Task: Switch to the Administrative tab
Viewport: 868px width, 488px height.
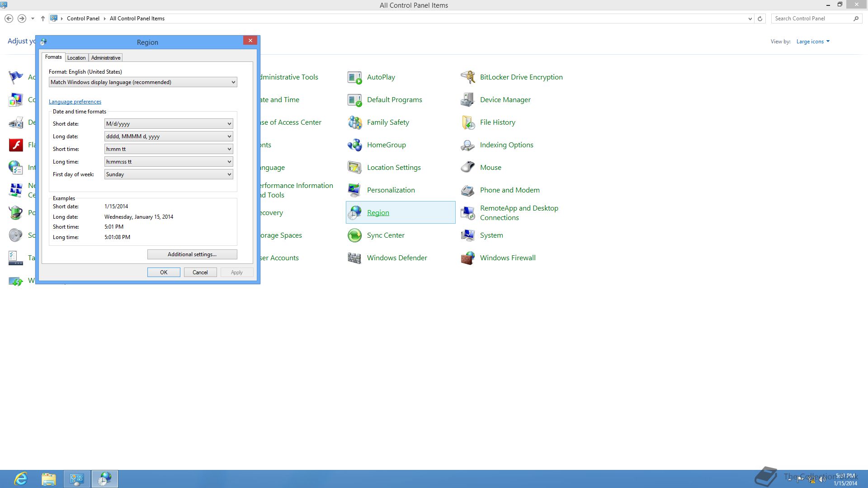Action: 106,58
